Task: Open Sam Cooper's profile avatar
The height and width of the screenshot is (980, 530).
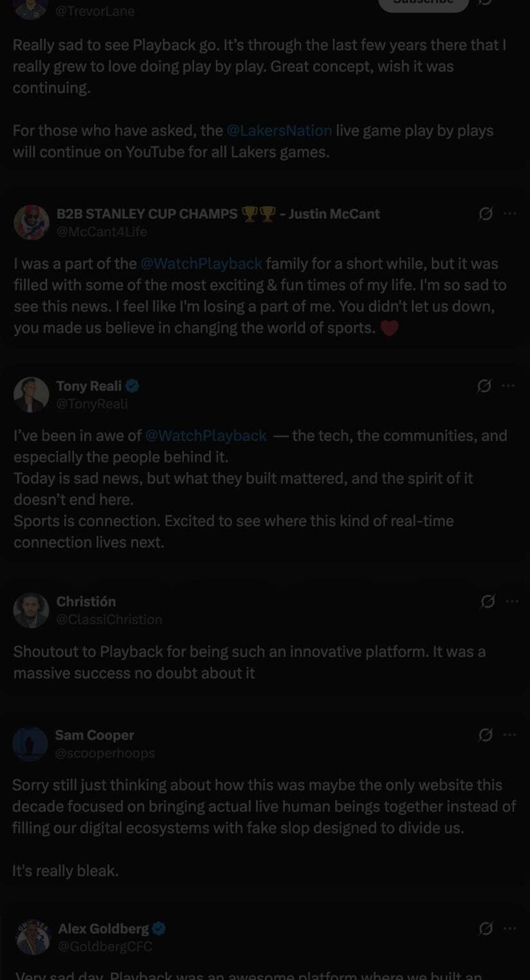Action: [30, 743]
